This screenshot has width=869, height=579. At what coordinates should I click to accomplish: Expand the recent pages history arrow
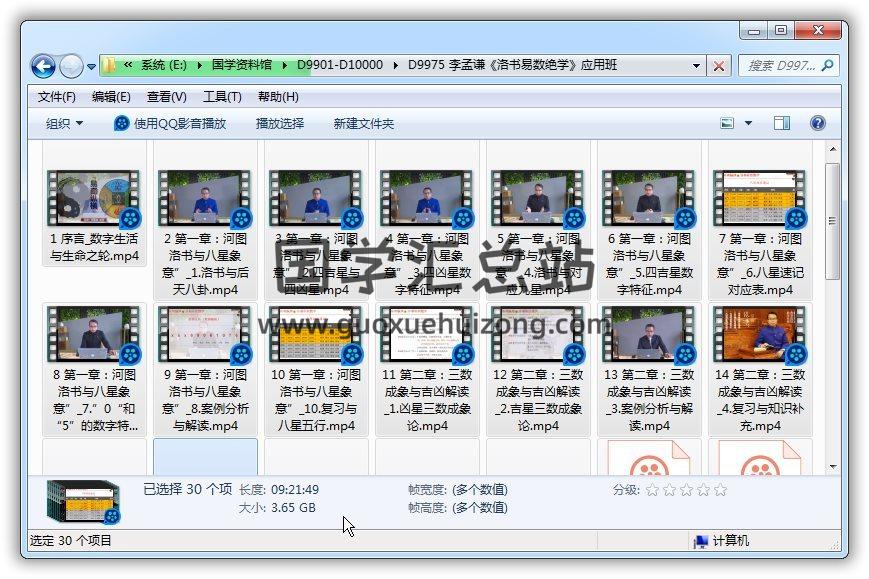pyautogui.click(x=91, y=67)
